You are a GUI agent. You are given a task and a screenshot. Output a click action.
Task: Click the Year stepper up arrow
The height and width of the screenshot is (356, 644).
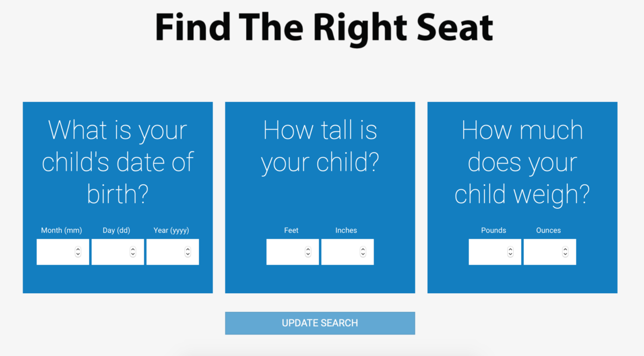point(188,249)
